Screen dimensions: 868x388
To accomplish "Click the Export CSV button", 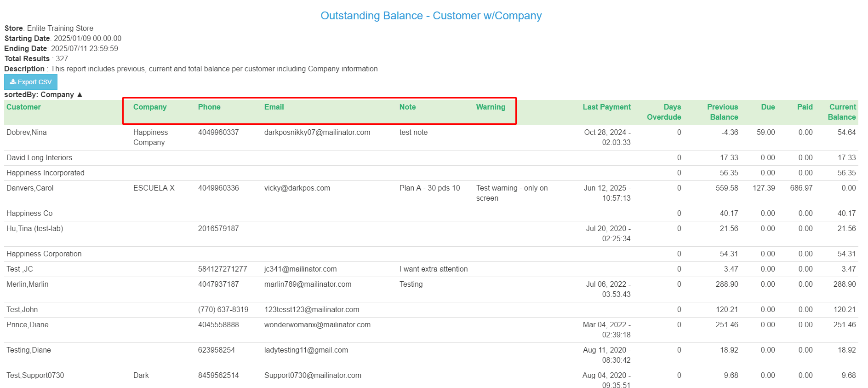I will (x=31, y=82).
